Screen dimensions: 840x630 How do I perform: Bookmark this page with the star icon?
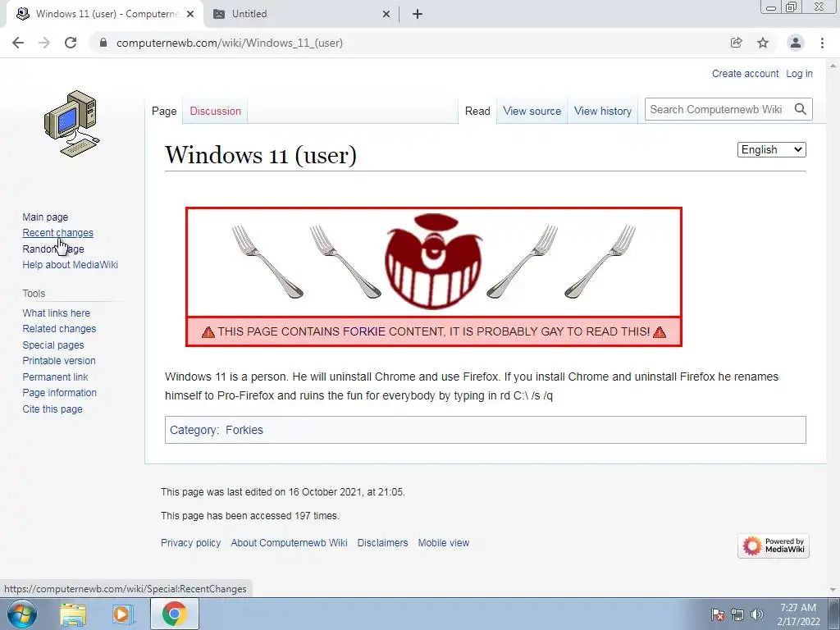pyautogui.click(x=763, y=43)
